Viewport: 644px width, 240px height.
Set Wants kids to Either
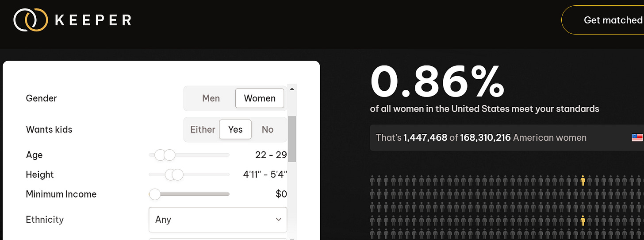[203, 129]
